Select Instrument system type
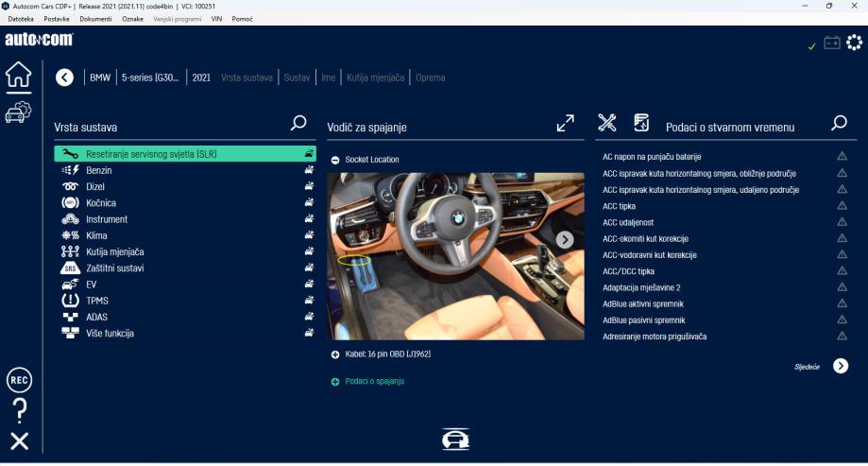Viewport: 868px width, 466px height. pos(185,219)
